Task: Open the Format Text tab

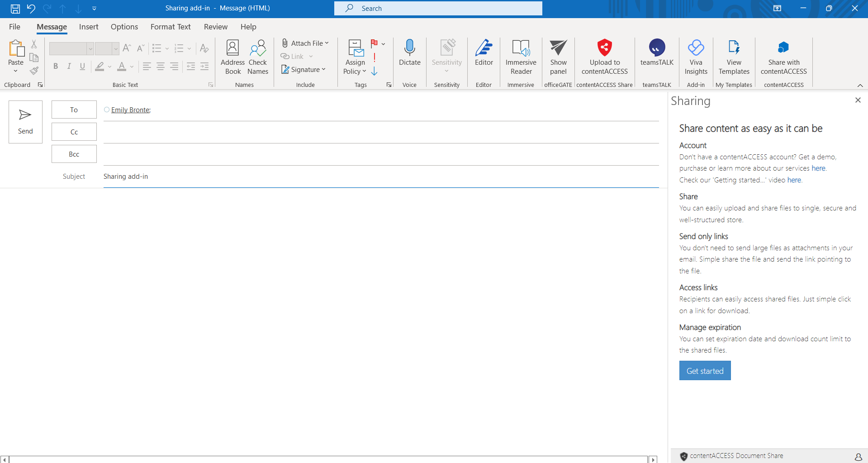Action: point(171,27)
